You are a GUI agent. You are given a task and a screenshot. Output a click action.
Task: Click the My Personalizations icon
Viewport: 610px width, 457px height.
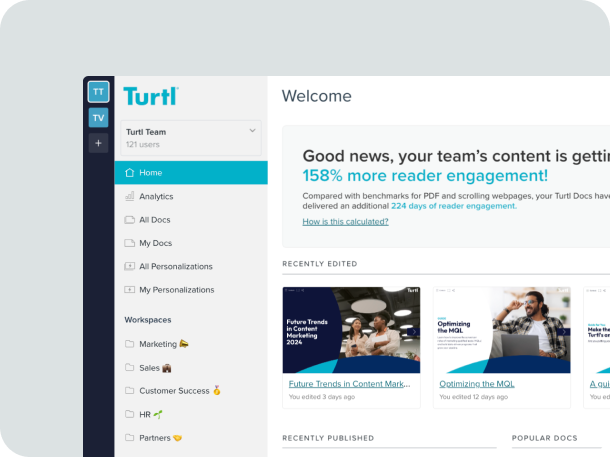(130, 289)
